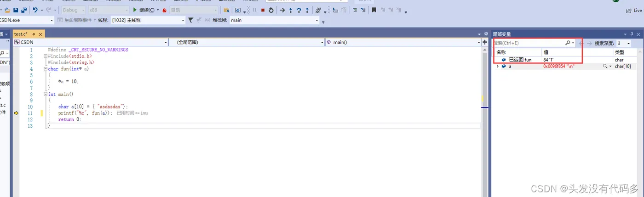Step Over the current line
This screenshot has height=197, width=644.
[299, 10]
